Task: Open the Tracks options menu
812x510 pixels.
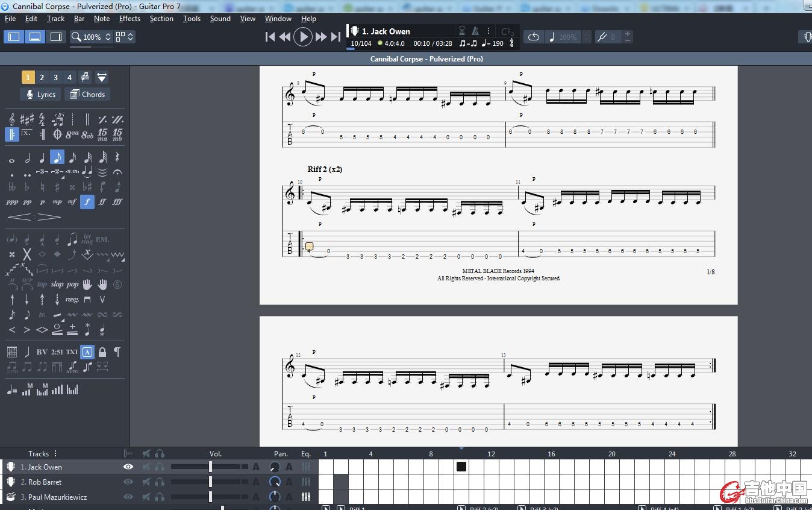Action: (55, 453)
